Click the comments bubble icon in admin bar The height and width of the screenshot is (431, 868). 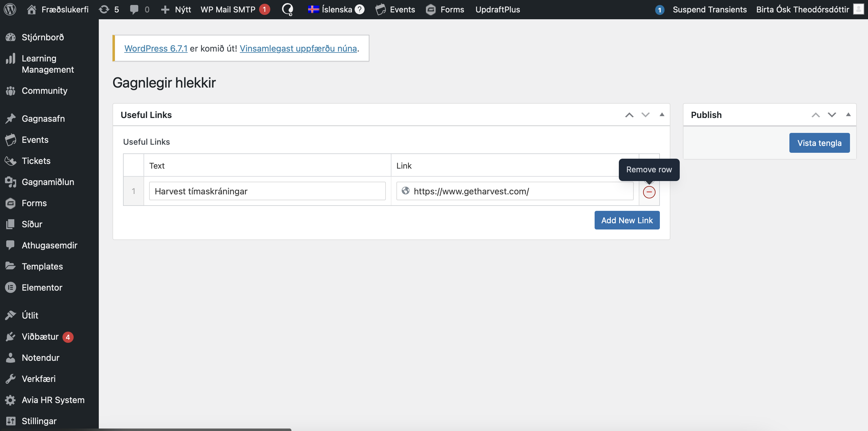coord(134,9)
